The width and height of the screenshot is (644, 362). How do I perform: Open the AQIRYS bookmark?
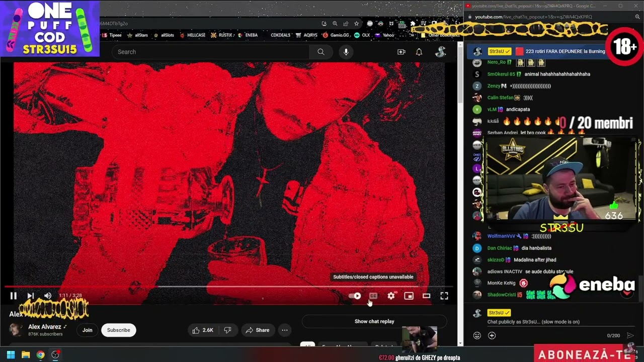point(306,35)
